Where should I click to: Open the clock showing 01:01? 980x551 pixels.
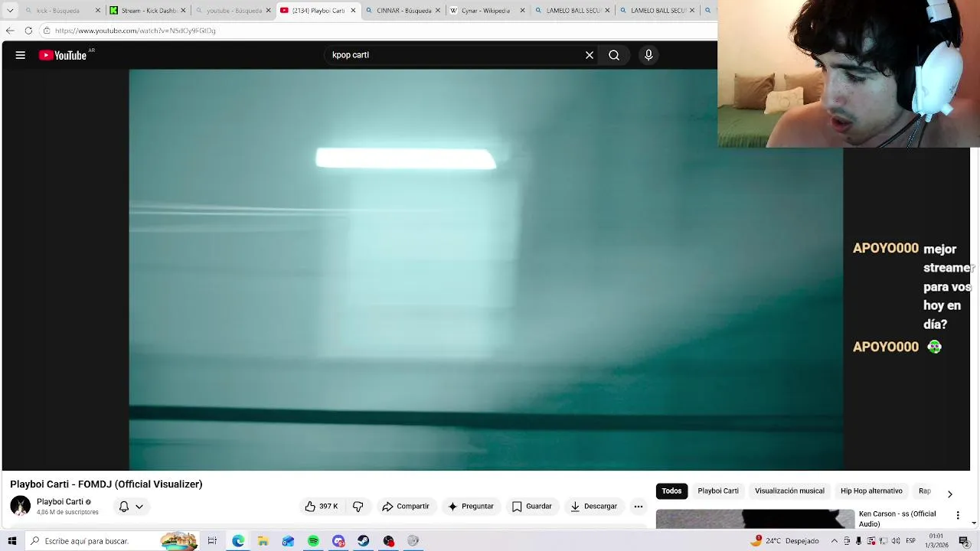pyautogui.click(x=936, y=540)
